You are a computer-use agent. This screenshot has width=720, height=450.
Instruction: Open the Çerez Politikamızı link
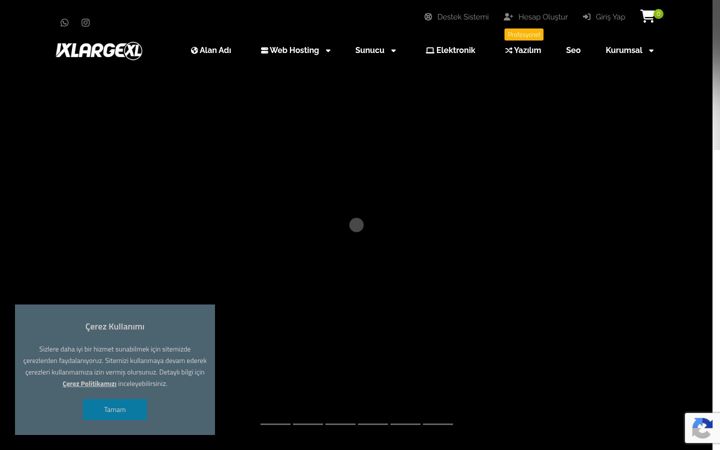[90, 384]
